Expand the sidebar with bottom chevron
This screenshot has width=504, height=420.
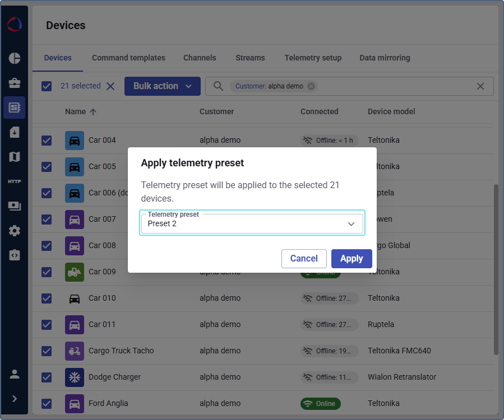(15, 399)
